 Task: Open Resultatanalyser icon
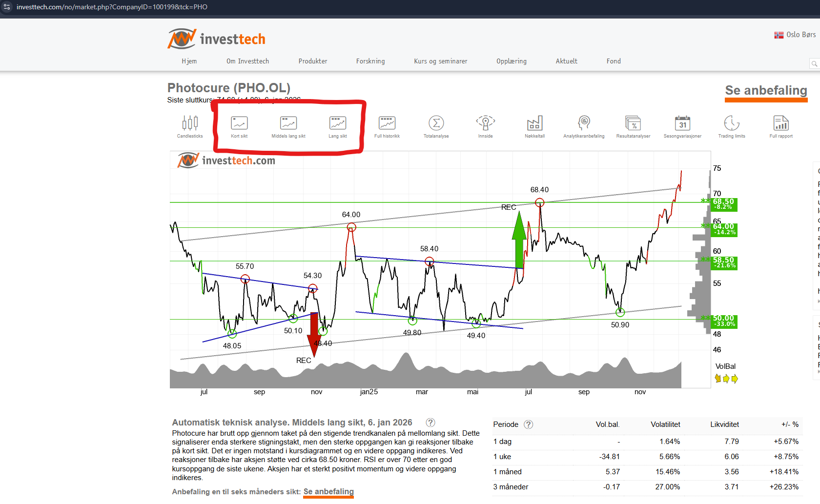tap(633, 126)
